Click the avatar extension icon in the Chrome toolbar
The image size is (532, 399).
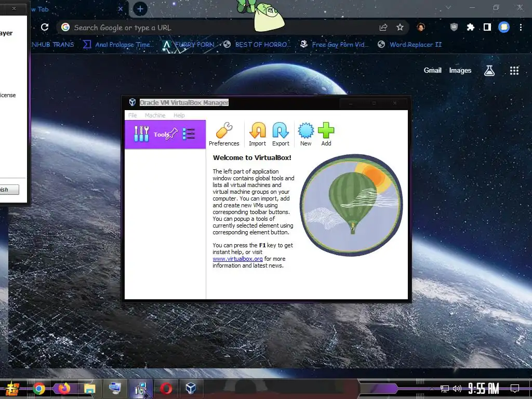click(x=421, y=27)
